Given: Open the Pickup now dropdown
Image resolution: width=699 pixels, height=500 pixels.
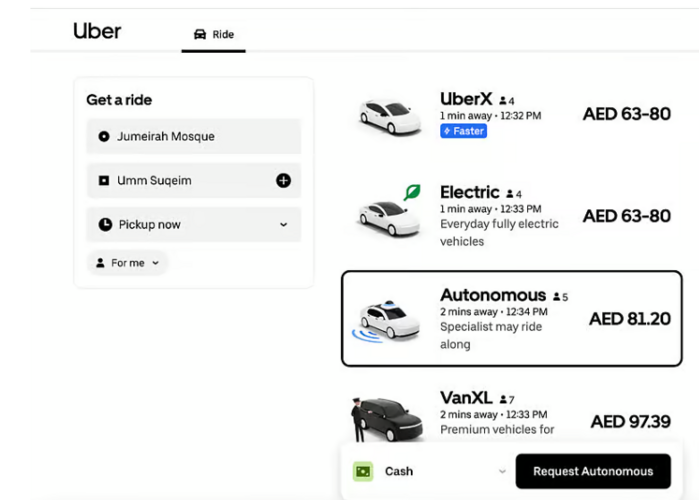Looking at the screenshot, I should point(193,225).
